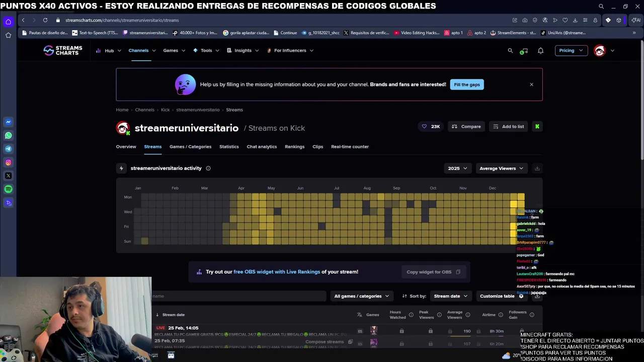Click info icon beside Hours Watched

(x=411, y=315)
